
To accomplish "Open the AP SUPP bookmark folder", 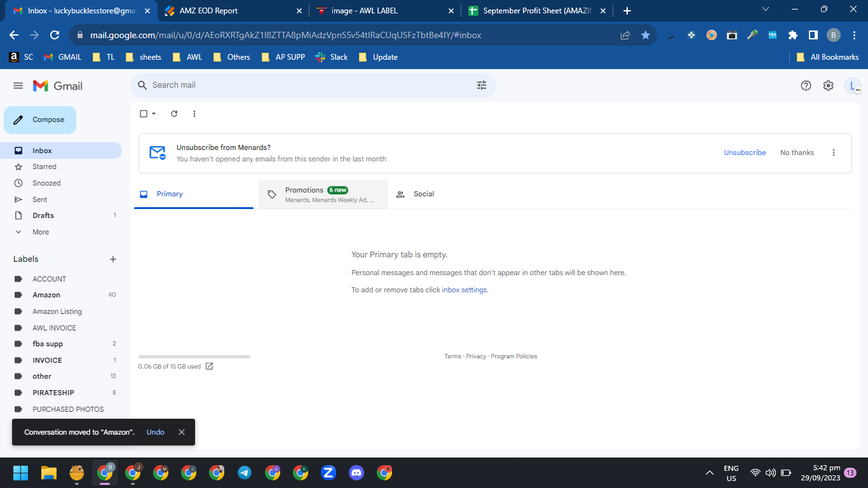I will (283, 57).
